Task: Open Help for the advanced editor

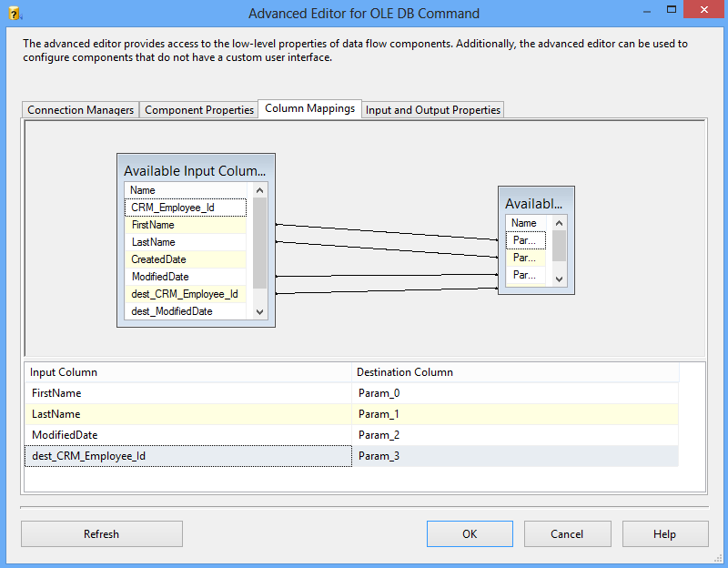Action: click(665, 534)
